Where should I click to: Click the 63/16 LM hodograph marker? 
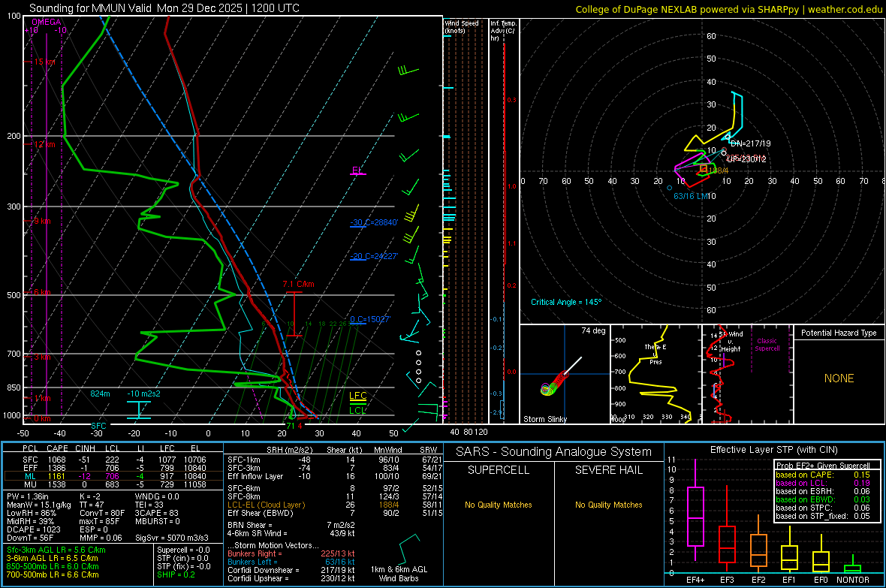tap(691, 196)
